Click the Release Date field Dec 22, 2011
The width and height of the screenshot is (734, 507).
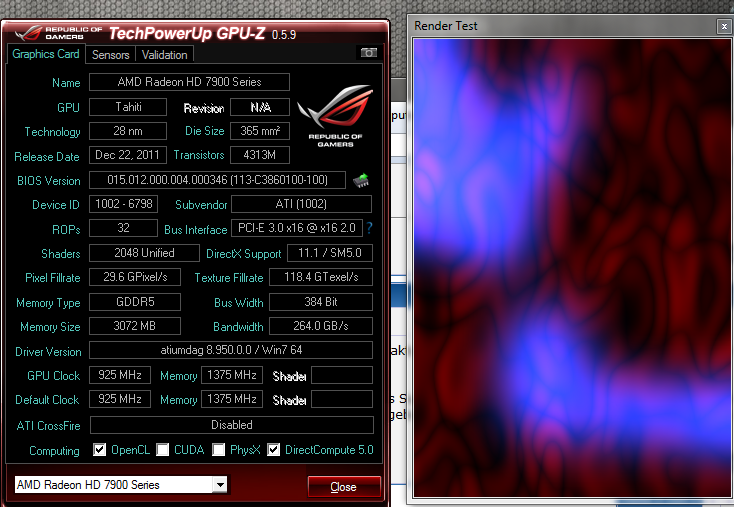point(128,155)
